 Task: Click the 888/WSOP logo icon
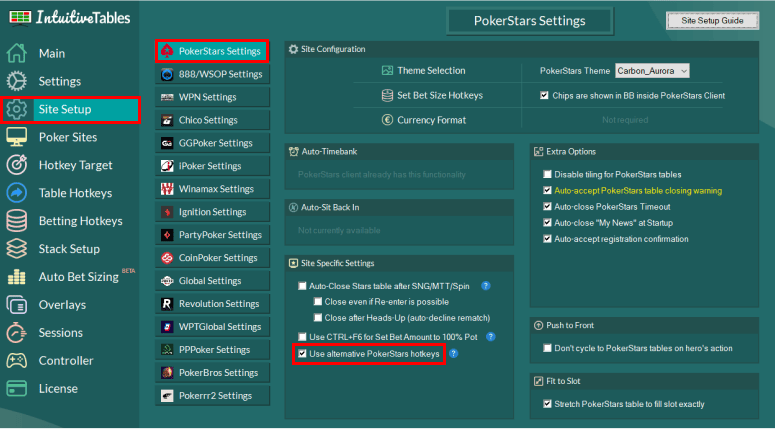167,74
